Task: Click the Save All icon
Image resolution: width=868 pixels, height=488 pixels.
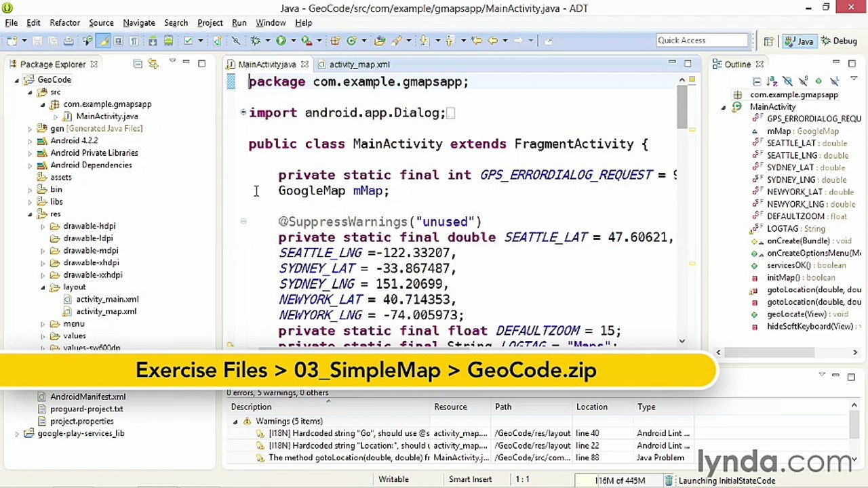Action: (53, 41)
